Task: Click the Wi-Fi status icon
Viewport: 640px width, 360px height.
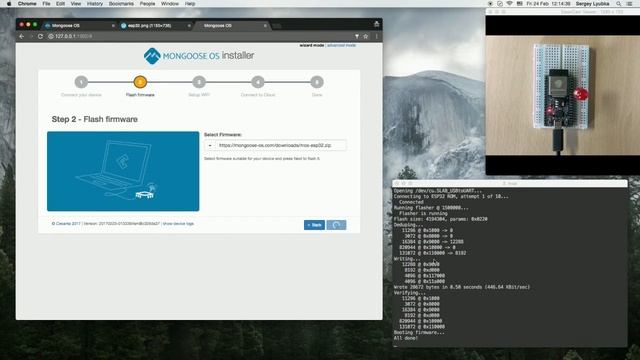Action: (x=509, y=4)
